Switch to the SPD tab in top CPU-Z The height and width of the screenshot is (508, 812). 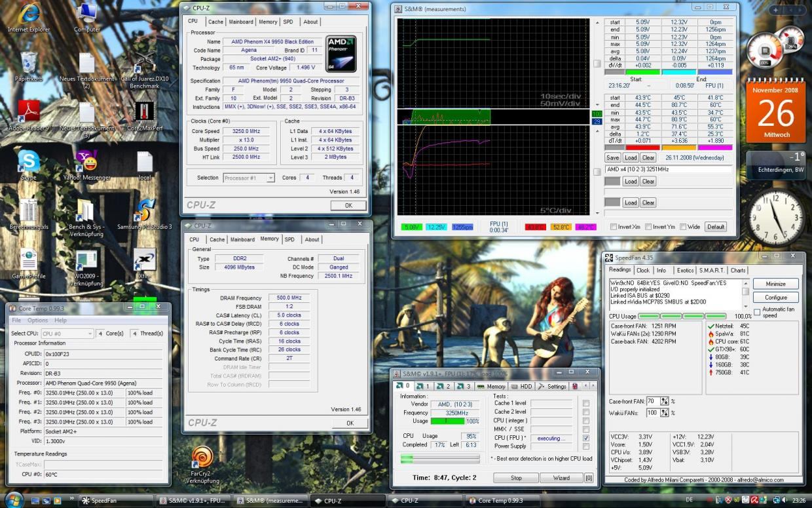click(288, 22)
